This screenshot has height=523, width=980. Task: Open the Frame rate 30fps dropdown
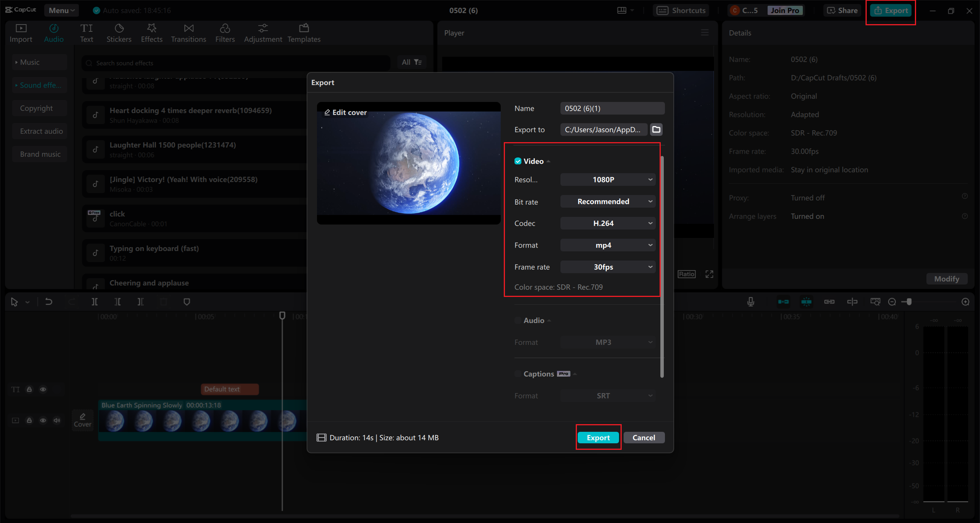(608, 267)
